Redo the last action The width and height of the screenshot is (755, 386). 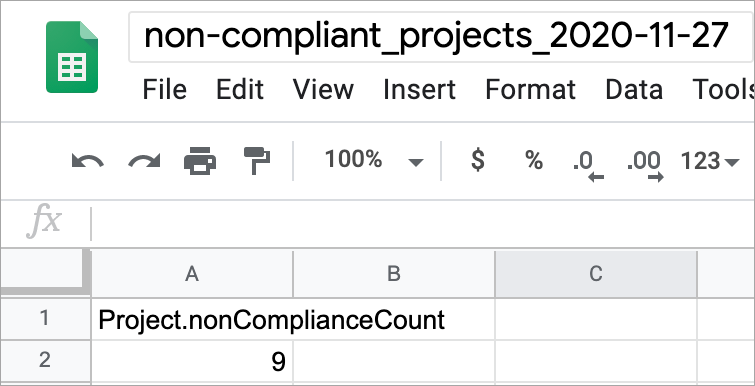coord(144,160)
